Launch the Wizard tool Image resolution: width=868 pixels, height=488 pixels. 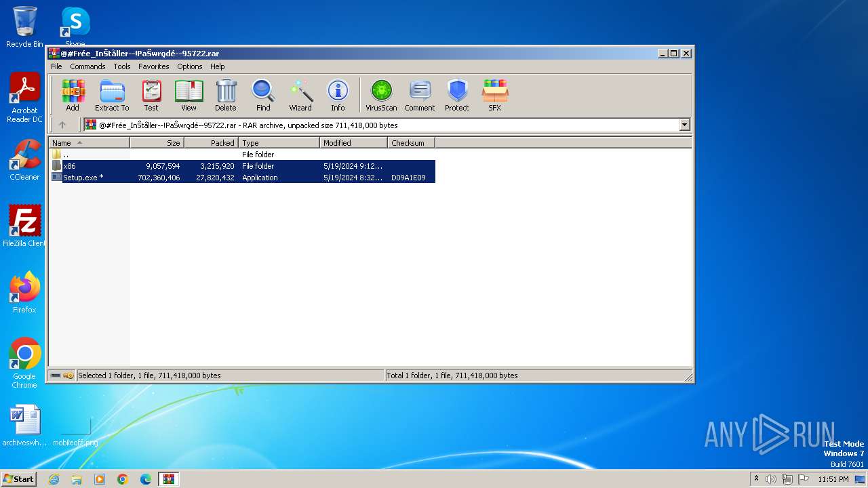(300, 95)
